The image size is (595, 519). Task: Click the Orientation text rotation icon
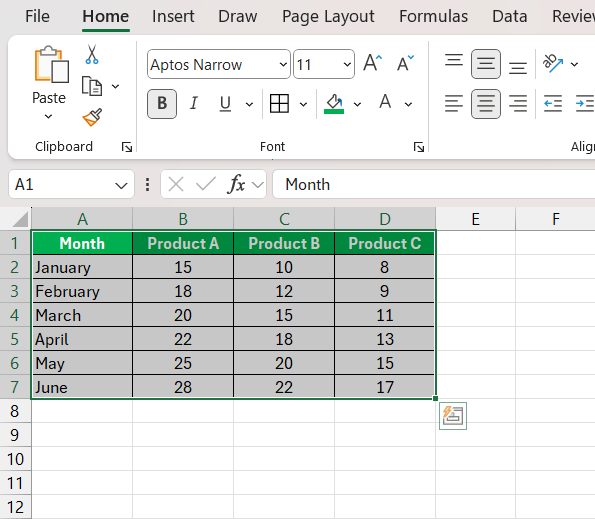click(x=552, y=63)
